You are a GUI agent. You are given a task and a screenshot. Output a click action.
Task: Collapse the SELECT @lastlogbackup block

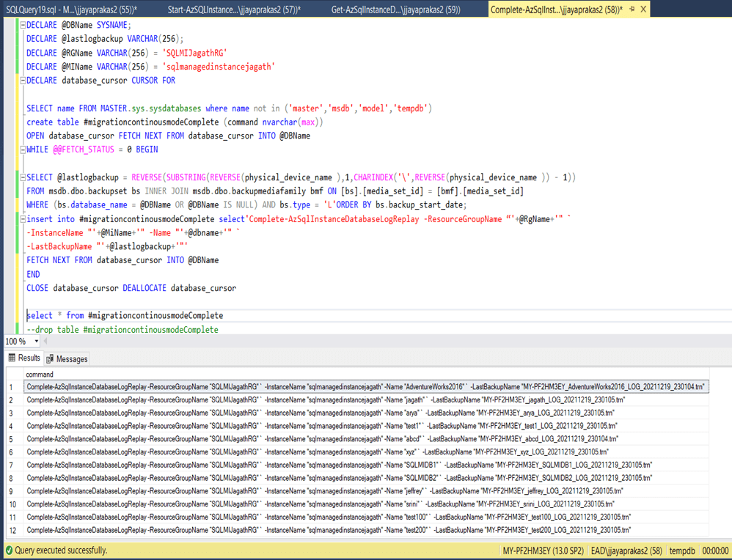23,177
